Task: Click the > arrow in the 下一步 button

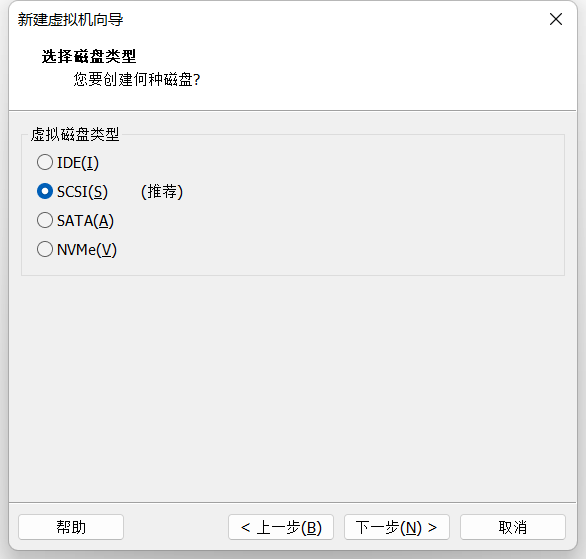Action: pos(432,528)
